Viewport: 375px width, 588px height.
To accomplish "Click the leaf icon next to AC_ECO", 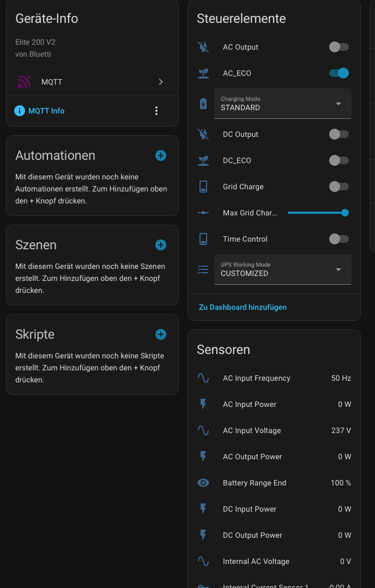I will click(203, 73).
